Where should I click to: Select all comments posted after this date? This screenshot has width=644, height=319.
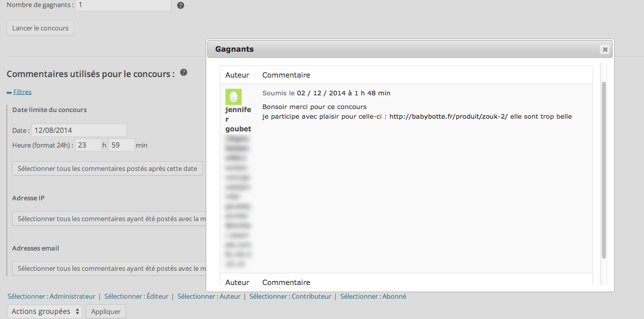click(x=107, y=168)
